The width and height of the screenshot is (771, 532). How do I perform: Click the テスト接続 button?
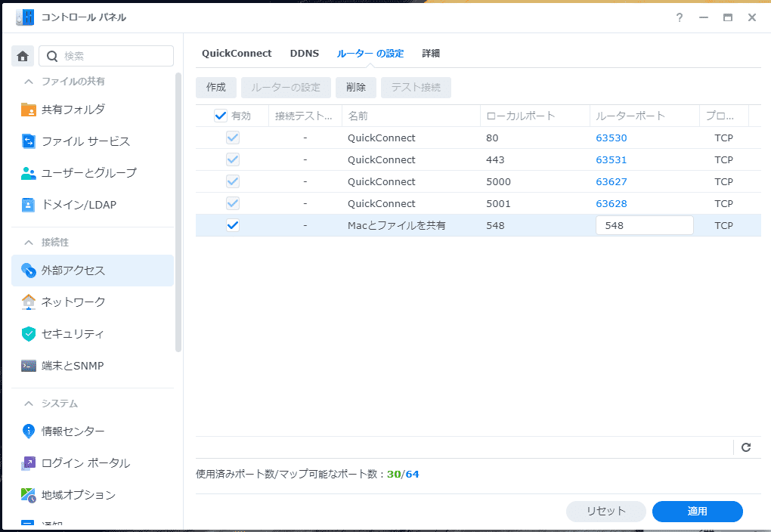pos(416,88)
